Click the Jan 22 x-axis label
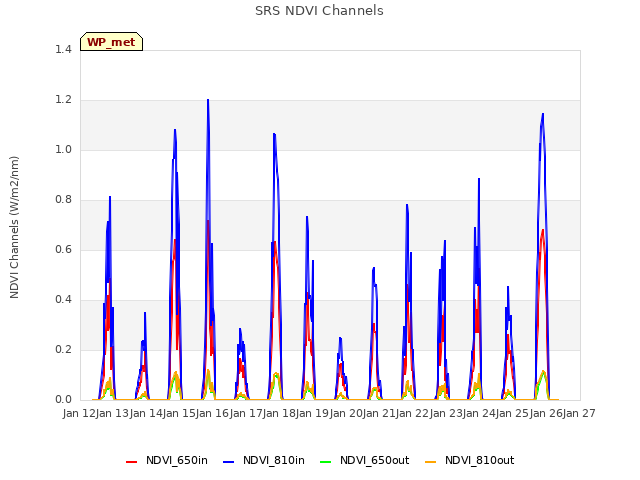640x480 pixels. (412, 413)
